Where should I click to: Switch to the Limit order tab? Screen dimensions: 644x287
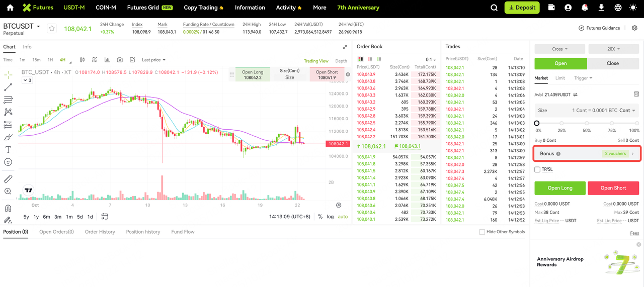click(560, 78)
